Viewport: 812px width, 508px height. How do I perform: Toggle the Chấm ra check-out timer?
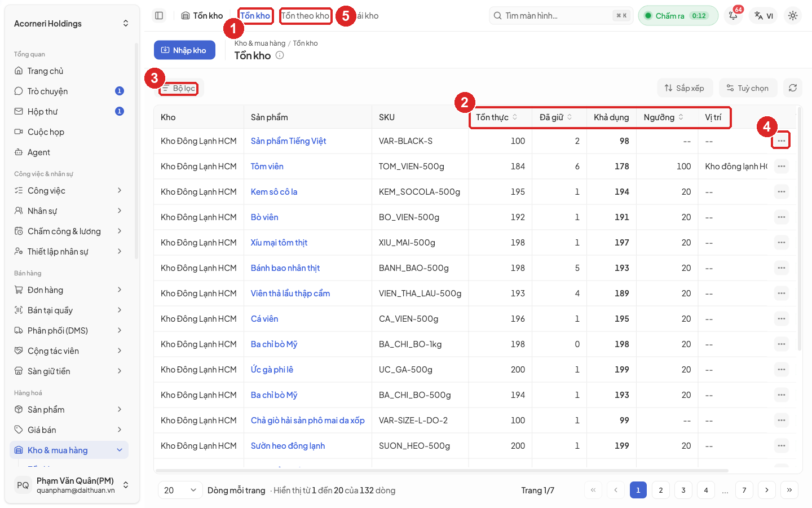pyautogui.click(x=678, y=16)
